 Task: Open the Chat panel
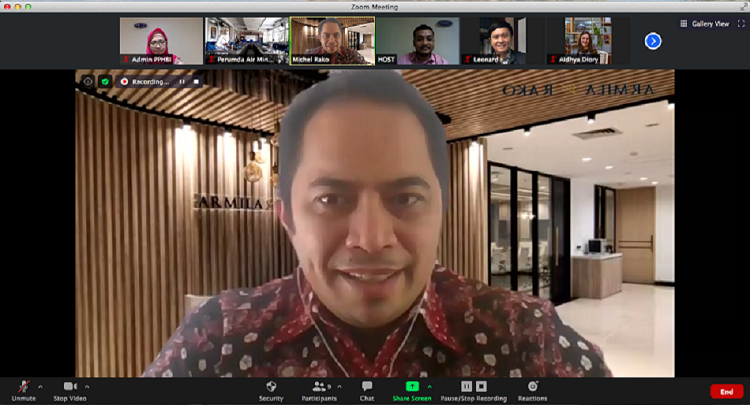pos(367,391)
